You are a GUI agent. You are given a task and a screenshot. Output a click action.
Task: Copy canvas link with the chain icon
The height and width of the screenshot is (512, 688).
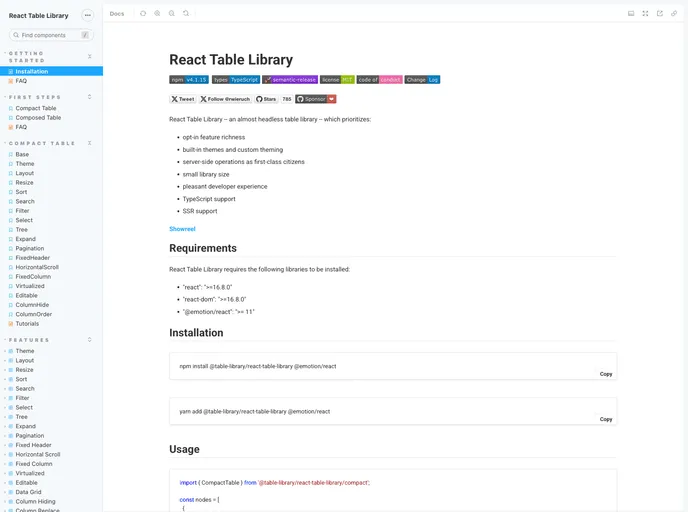[x=674, y=14]
